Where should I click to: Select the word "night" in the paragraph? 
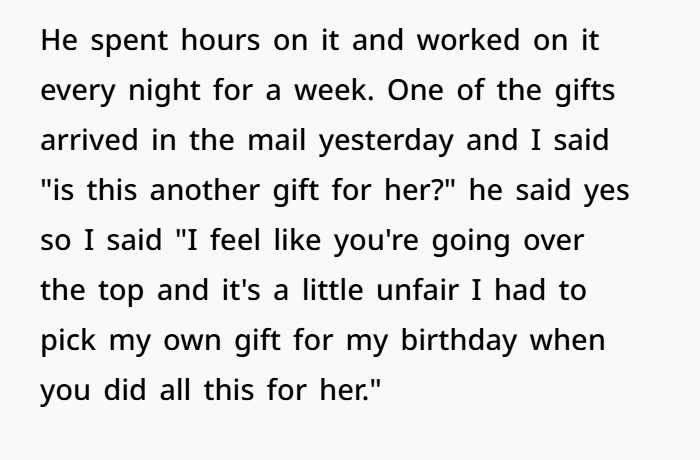coord(164,92)
